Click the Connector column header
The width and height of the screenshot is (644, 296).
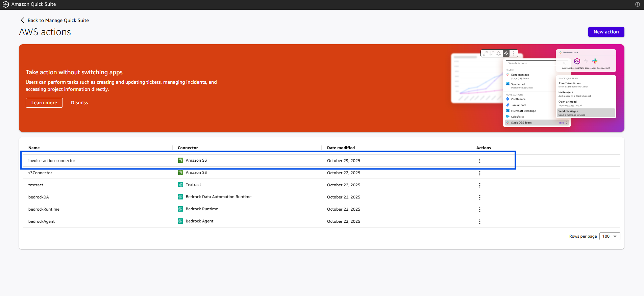coord(188,148)
